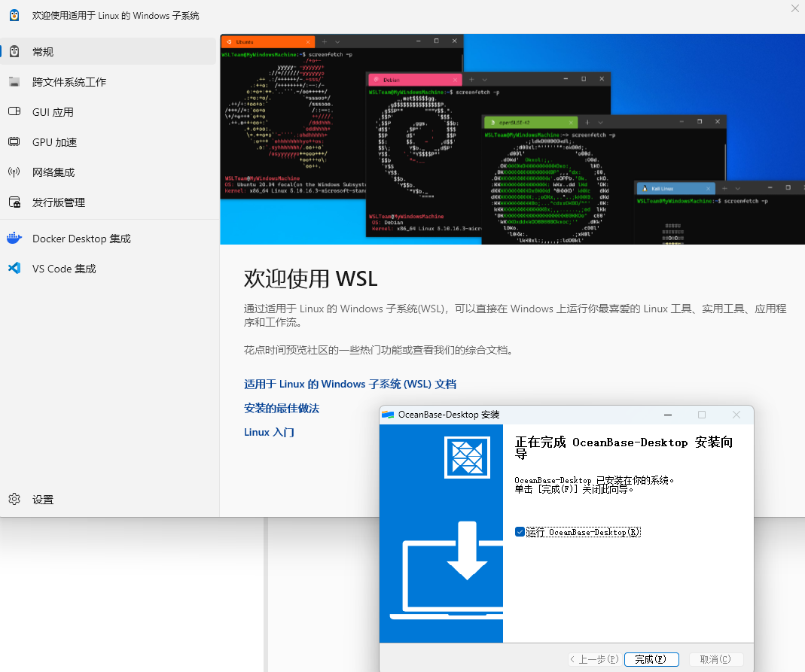Viewport: 805px width, 672px height.
Task: Select 网络集成 in the sidebar
Action: click(x=108, y=172)
